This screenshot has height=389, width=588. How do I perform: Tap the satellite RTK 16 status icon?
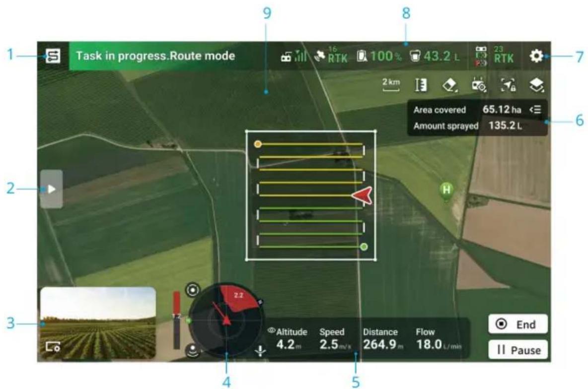point(331,56)
